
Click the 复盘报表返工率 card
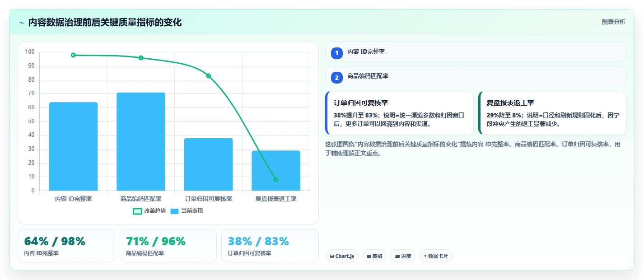pos(552,113)
